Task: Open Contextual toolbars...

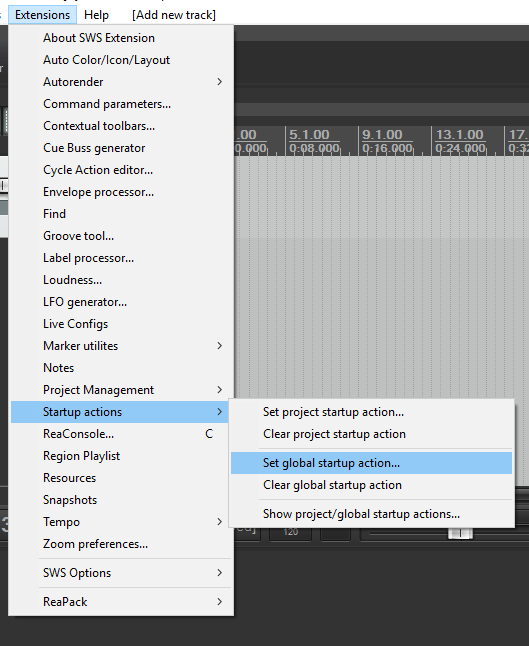Action: pos(121,126)
